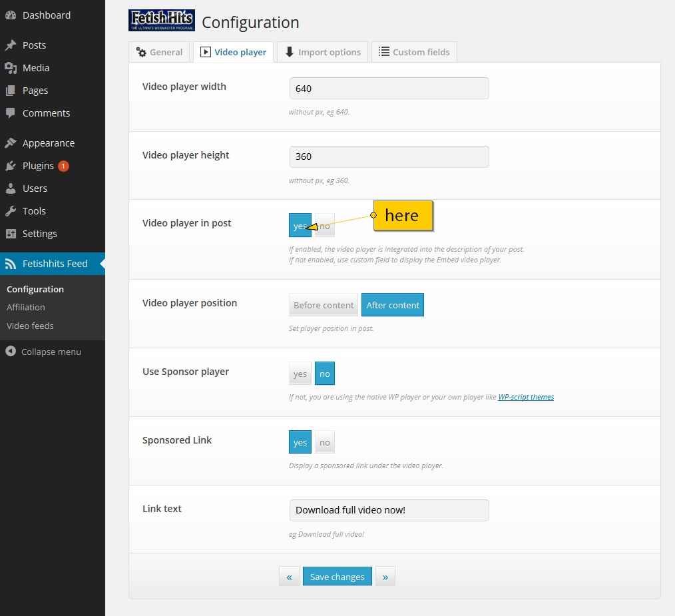Click the Collapse menu arrow icon
This screenshot has height=616, width=675.
11,352
